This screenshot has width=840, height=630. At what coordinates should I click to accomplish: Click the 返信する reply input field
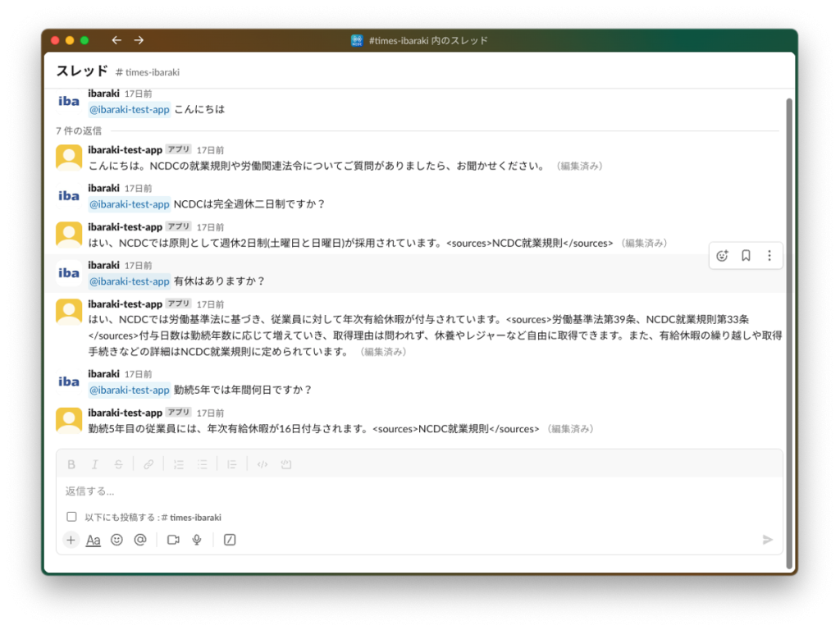410,491
